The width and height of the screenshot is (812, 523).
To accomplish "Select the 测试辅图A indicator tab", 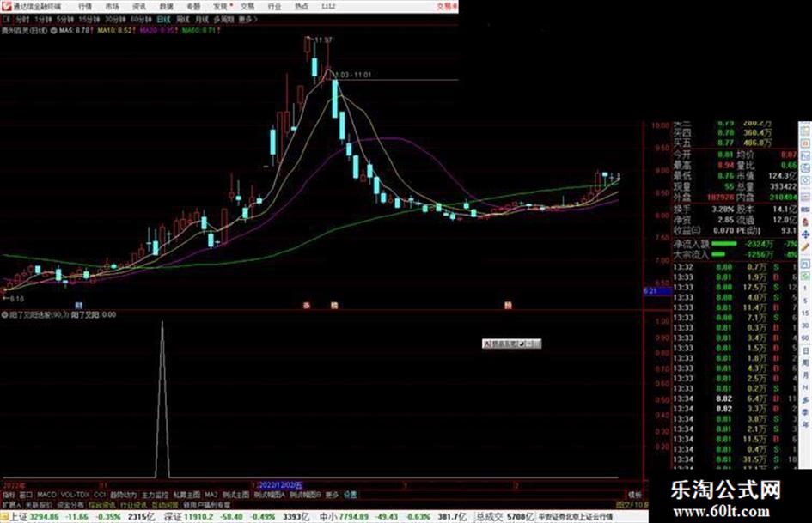I will [269, 495].
